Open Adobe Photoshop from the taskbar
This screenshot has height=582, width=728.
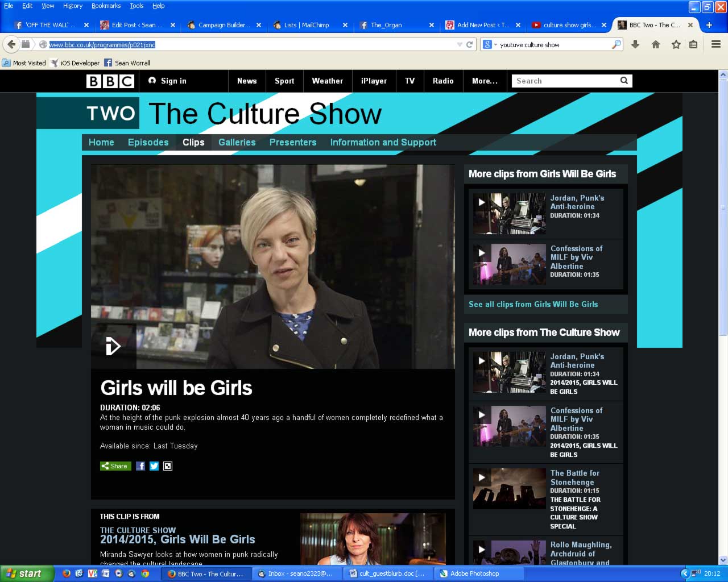tap(474, 573)
